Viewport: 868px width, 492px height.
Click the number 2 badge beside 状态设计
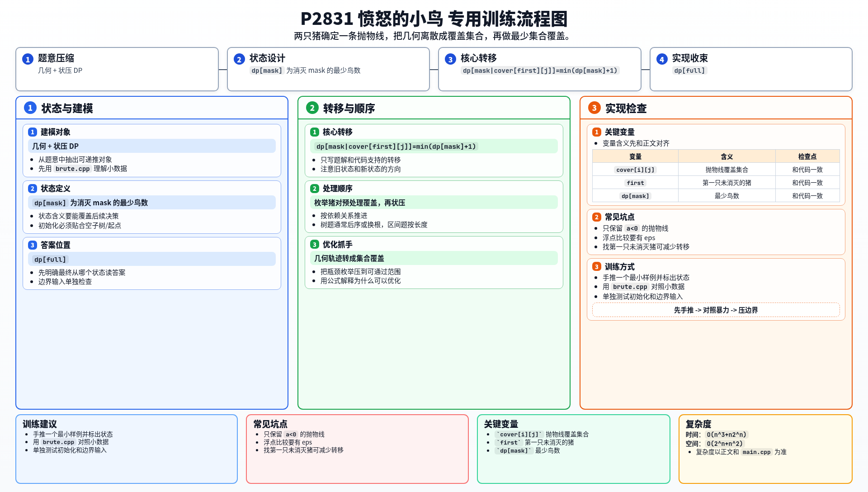(239, 59)
